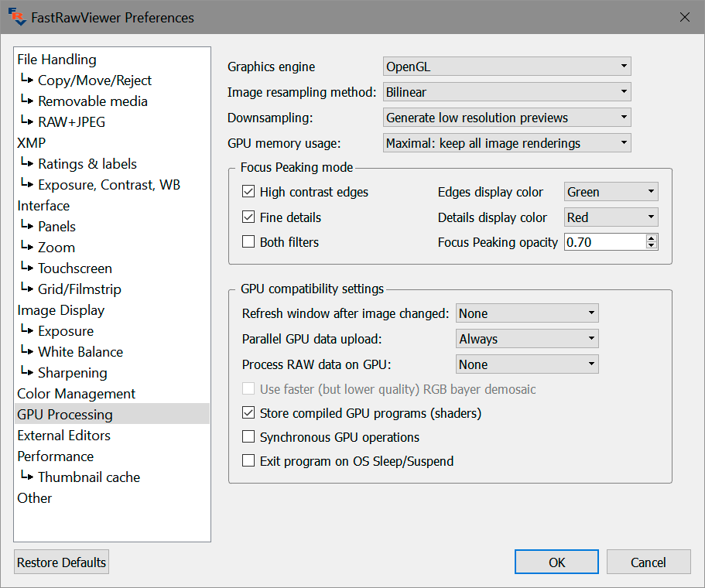
Task: Go to the Thumbnail cache settings
Action: coord(89,477)
